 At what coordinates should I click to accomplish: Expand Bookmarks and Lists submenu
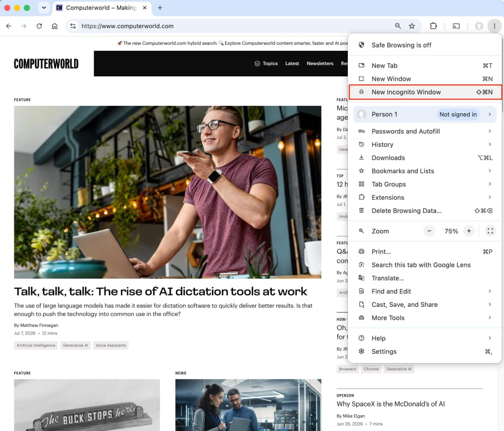click(x=425, y=171)
